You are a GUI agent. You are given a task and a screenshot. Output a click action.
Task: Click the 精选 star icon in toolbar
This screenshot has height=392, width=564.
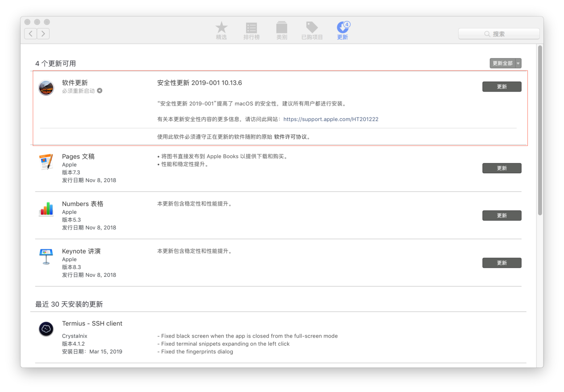221,28
